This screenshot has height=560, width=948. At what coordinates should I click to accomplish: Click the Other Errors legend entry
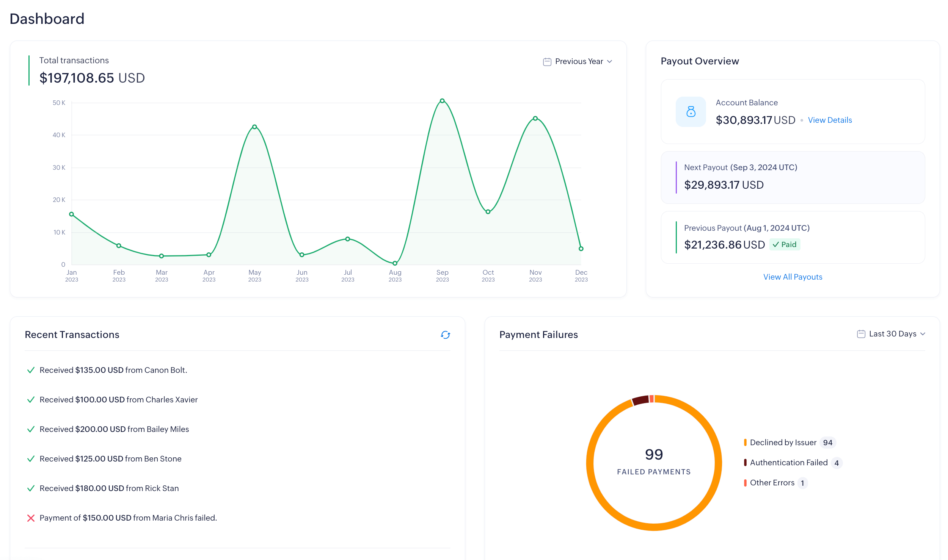(x=772, y=483)
